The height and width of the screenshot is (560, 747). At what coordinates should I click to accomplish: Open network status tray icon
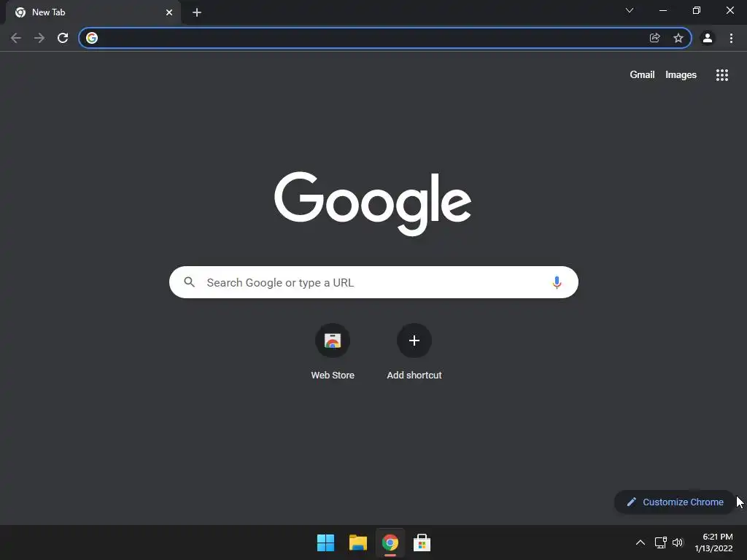(x=660, y=542)
